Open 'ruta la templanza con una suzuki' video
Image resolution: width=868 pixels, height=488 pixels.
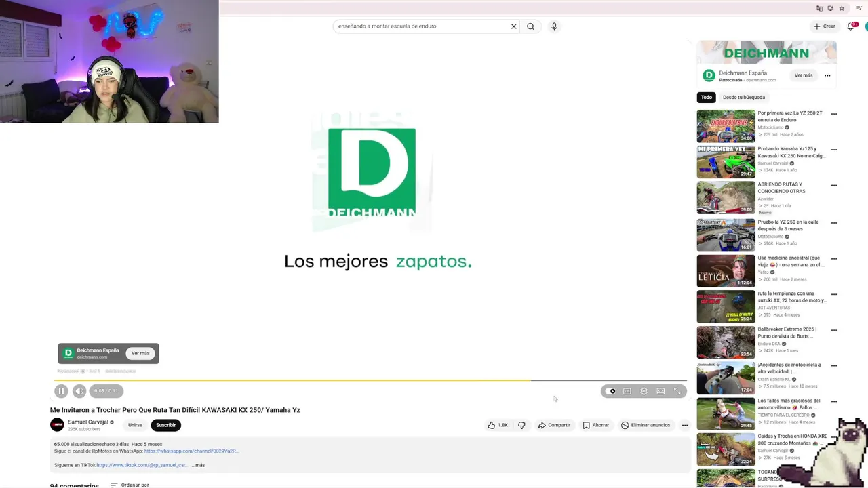(x=726, y=306)
